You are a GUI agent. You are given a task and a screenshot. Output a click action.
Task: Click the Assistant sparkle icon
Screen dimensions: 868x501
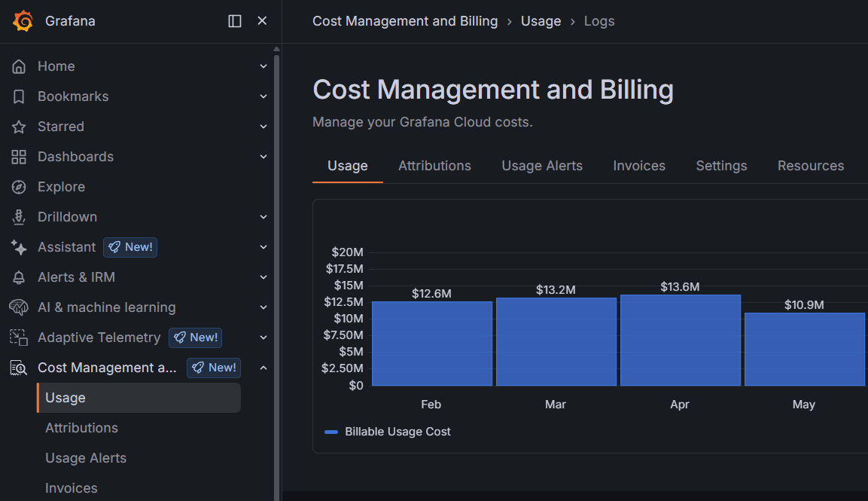[x=17, y=247]
